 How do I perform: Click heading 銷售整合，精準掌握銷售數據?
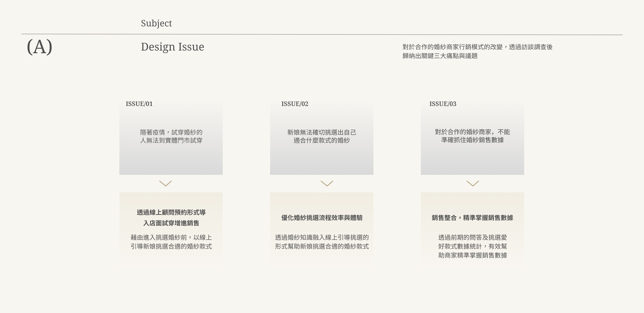click(472, 218)
